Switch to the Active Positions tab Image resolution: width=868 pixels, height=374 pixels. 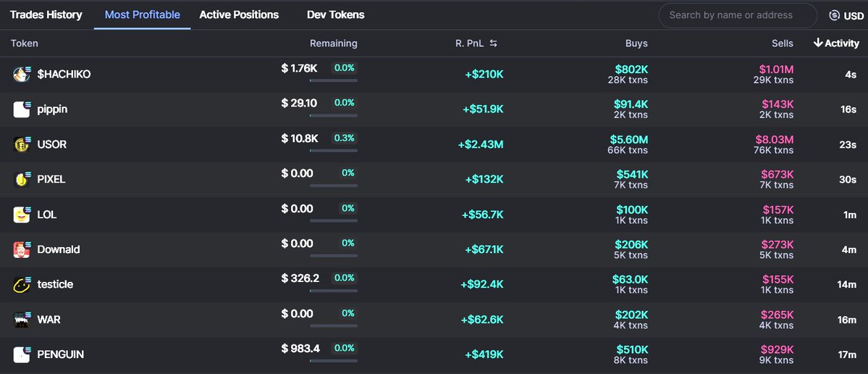point(239,14)
